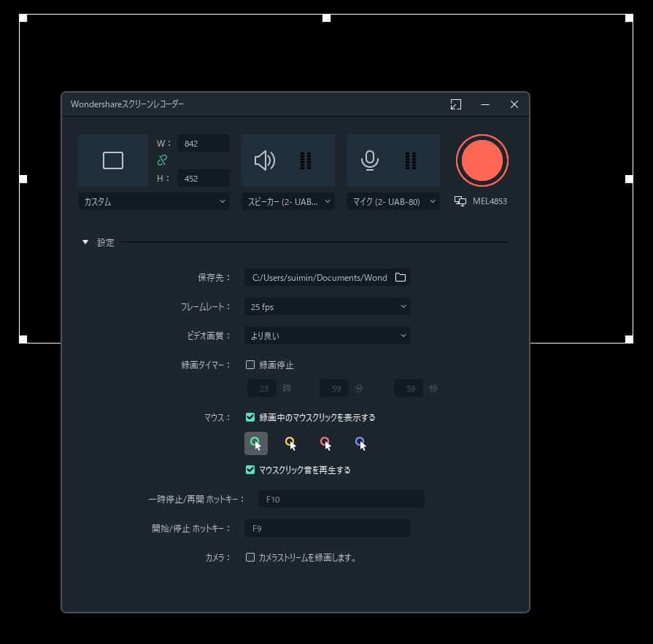Click the F10 pause/resume hotkey field
This screenshot has height=644, width=653.
341,499
